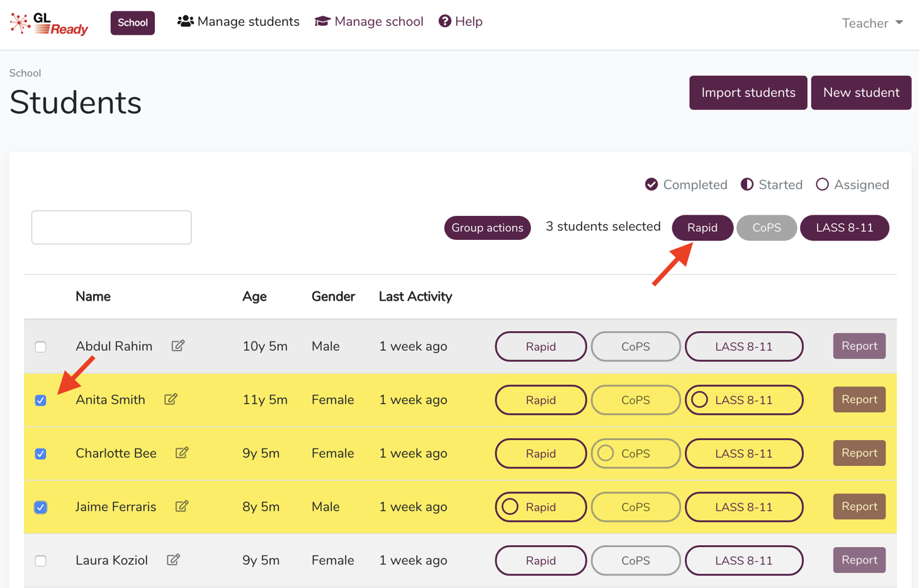
Task: Switch to the School tab
Action: click(x=132, y=22)
